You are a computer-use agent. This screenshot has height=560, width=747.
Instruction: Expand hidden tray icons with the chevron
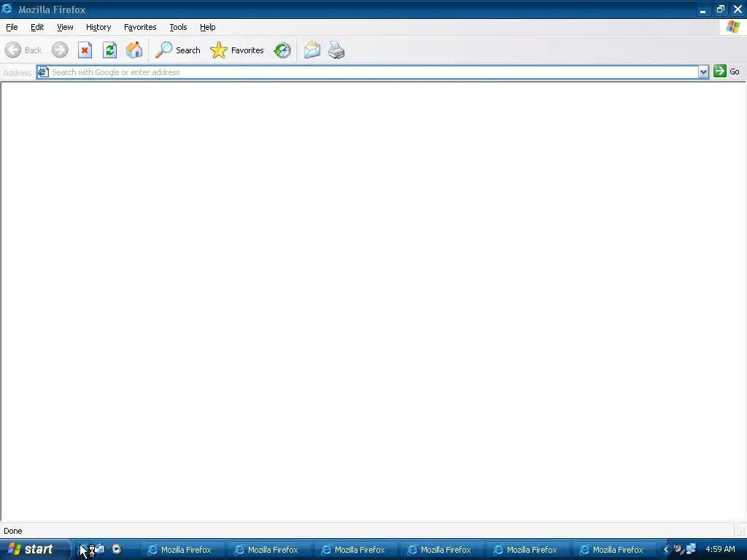[x=666, y=550]
